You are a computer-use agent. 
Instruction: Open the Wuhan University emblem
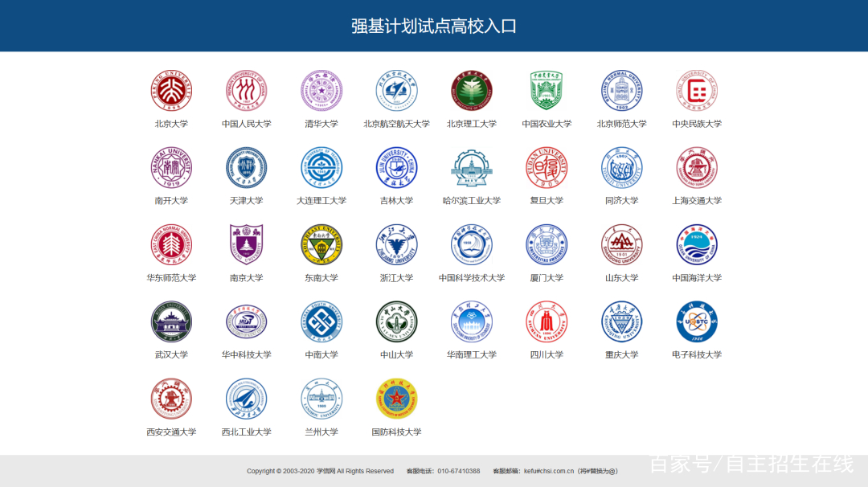[172, 321]
